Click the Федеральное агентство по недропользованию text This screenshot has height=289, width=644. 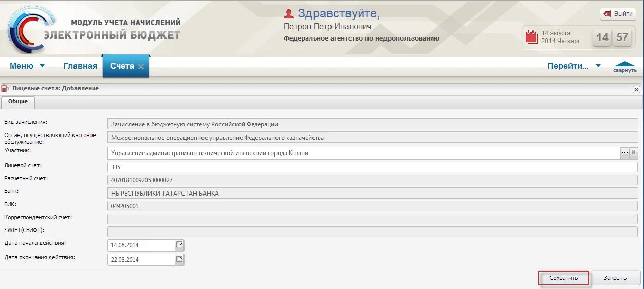click(x=361, y=38)
